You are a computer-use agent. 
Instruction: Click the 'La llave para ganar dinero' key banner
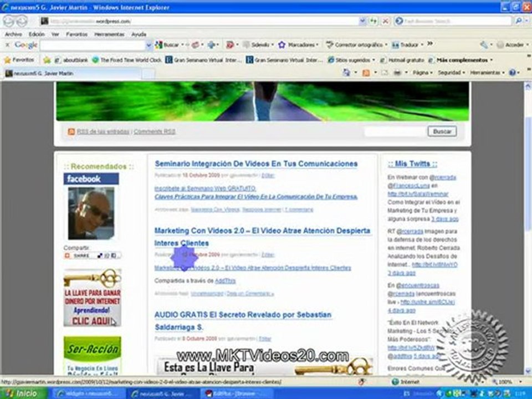(93, 298)
